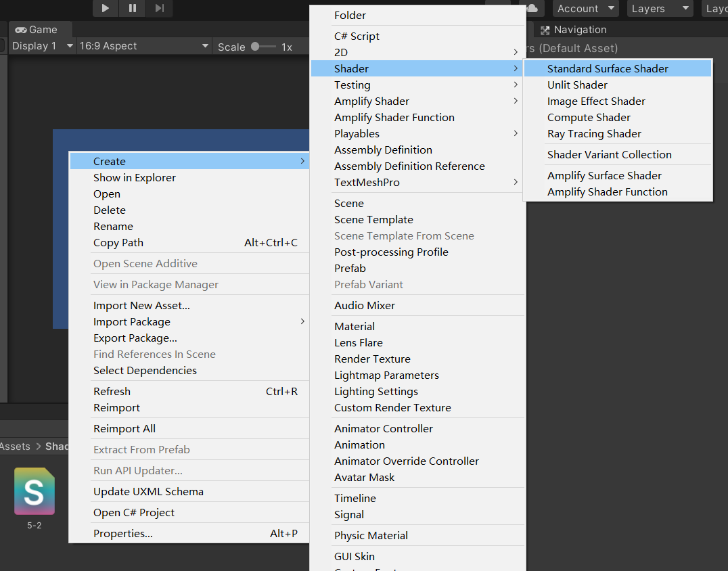Choose C# Script in the Create menu
728x571 pixels.
pyautogui.click(x=418, y=37)
